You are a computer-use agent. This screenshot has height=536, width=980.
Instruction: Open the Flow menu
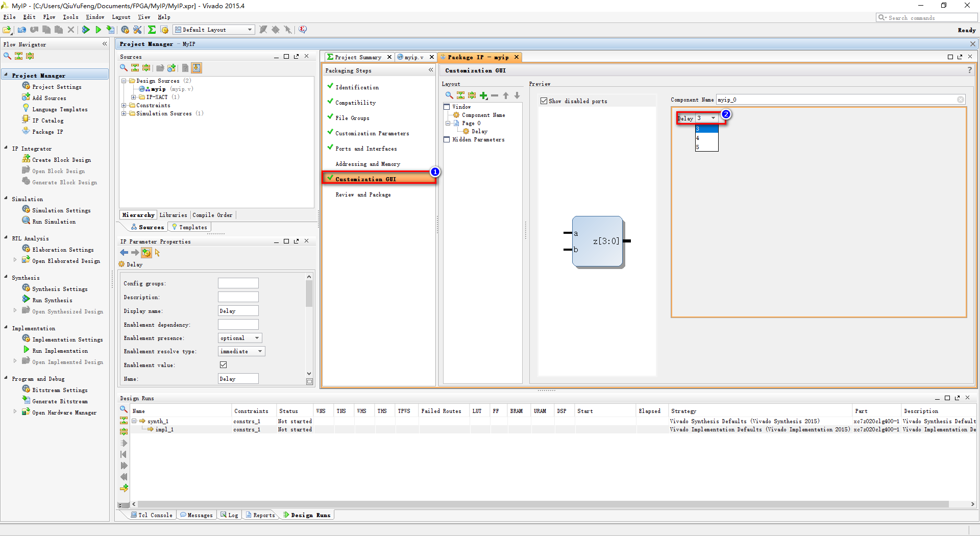pos(49,17)
